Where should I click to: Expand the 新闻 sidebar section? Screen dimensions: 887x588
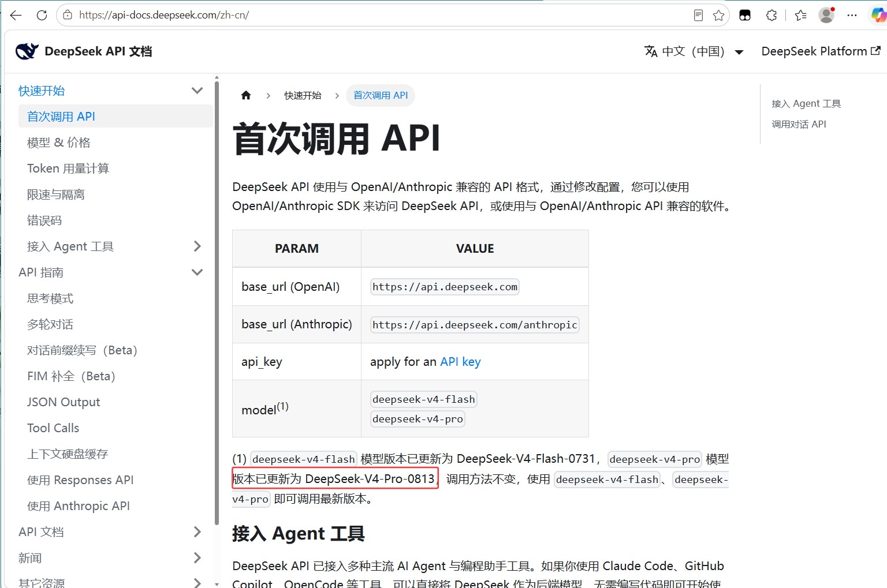click(x=197, y=558)
